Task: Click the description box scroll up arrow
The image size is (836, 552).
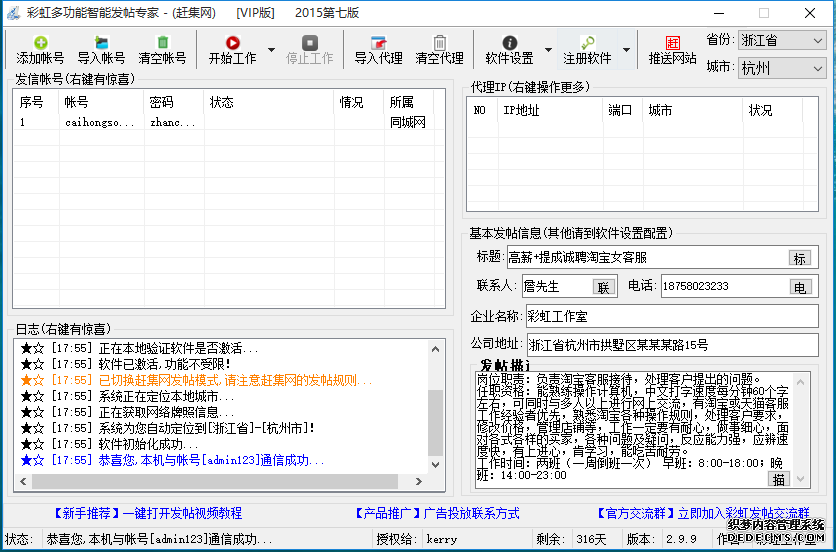Action: pyautogui.click(x=800, y=382)
